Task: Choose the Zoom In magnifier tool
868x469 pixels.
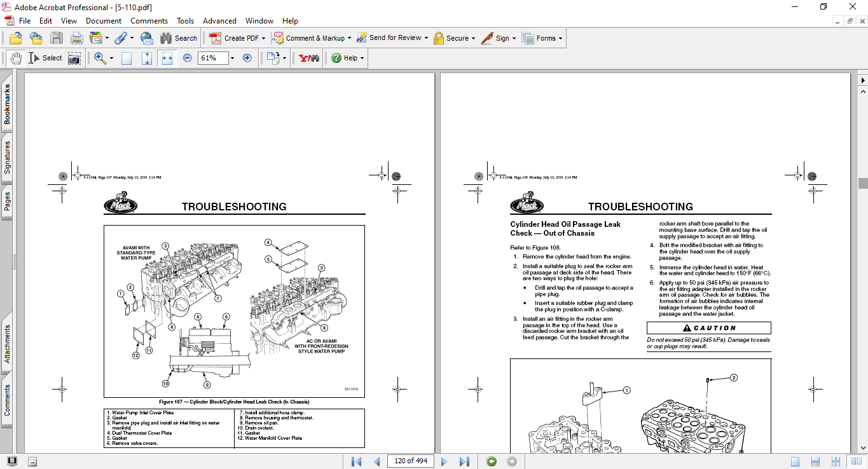Action: 100,58
